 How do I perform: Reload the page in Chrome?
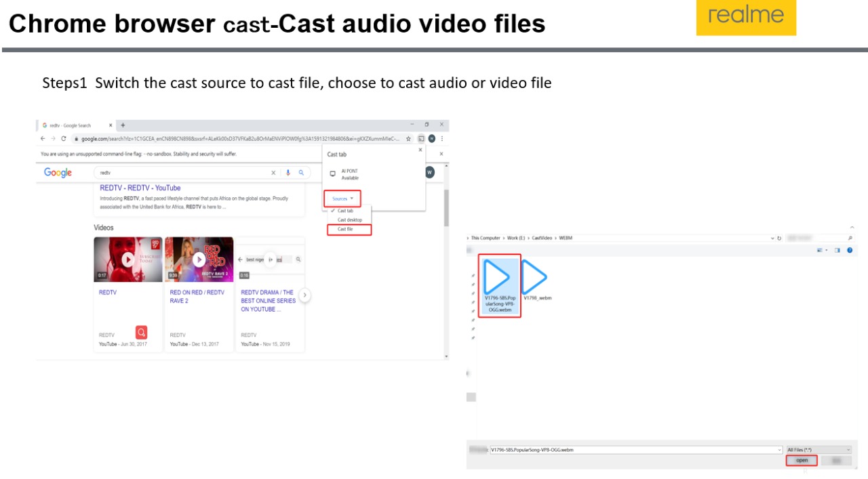pos(64,139)
